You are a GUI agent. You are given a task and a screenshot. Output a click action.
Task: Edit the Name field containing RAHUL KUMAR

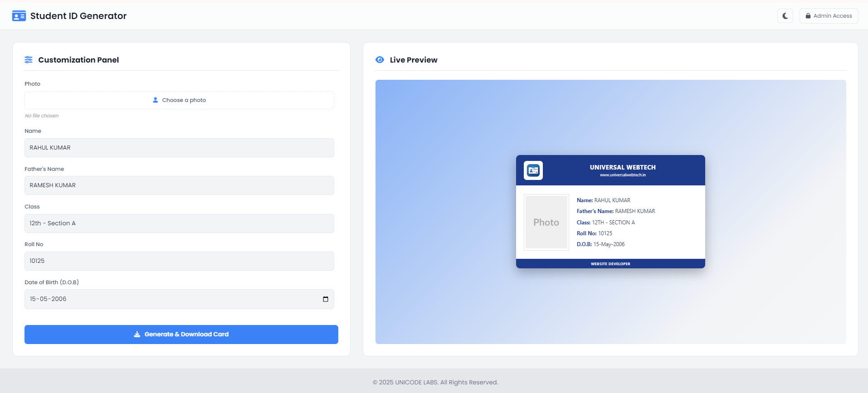point(179,148)
